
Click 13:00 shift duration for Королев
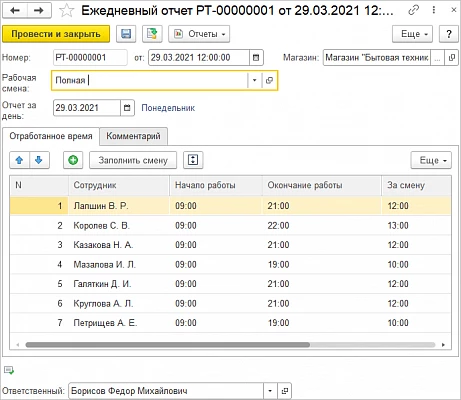coord(398,225)
